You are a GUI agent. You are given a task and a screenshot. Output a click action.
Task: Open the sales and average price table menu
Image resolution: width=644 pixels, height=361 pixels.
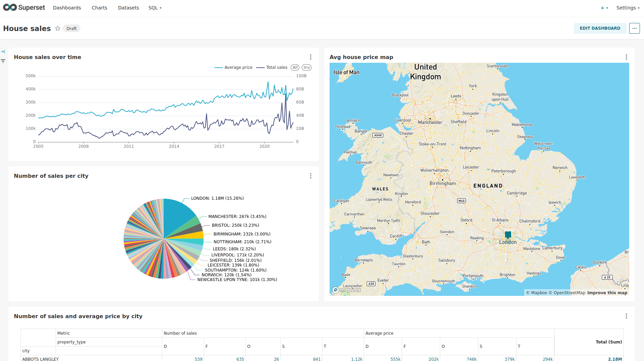pyautogui.click(x=626, y=316)
